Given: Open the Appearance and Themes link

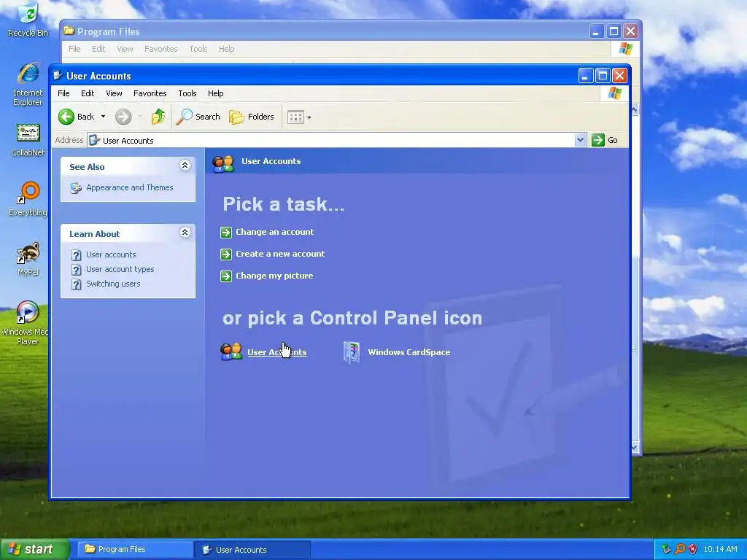Looking at the screenshot, I should click(130, 187).
